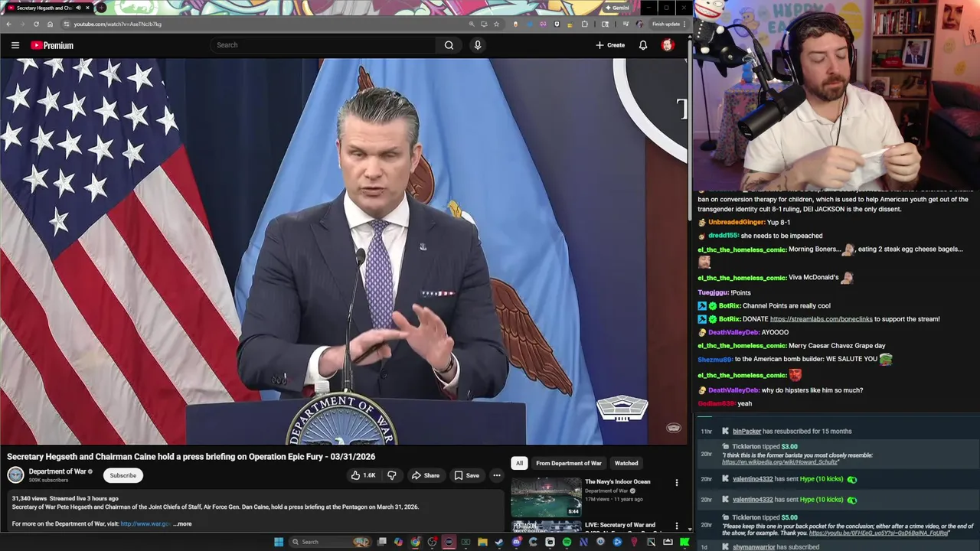Viewport: 980px width, 551px height.
Task: Dislike the video with thumbs-down
Action: click(x=391, y=475)
